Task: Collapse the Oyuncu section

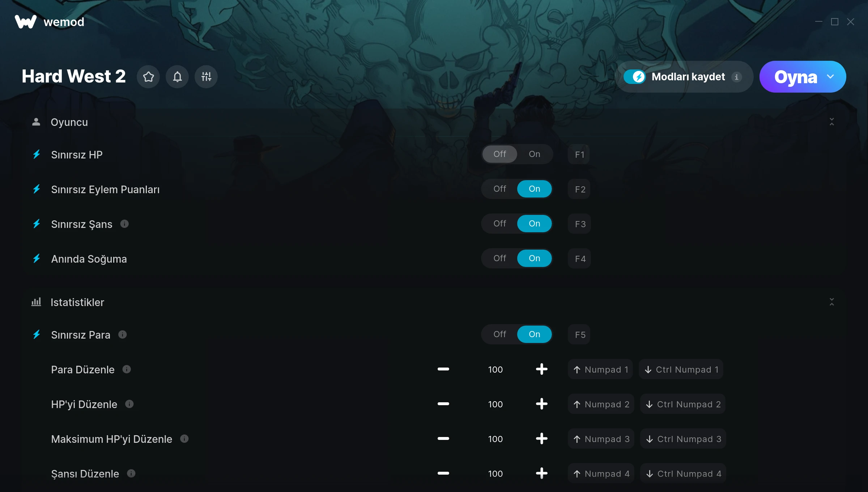Action: pos(831,122)
